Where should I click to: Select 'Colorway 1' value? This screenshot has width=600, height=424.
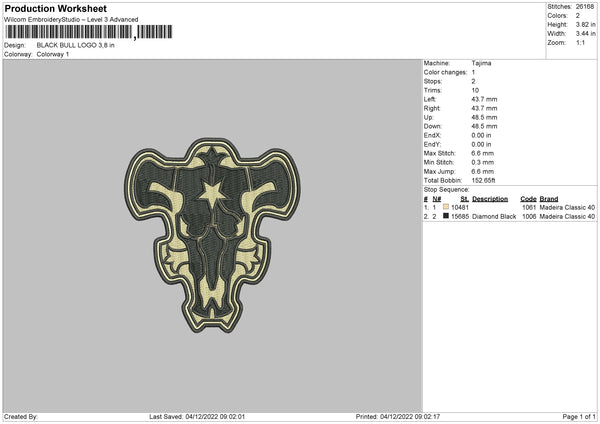tap(53, 54)
